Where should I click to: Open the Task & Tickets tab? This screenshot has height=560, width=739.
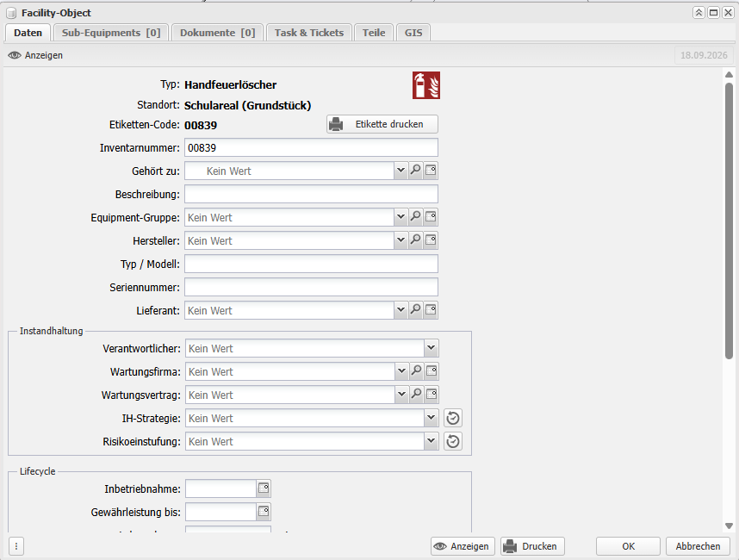[309, 33]
